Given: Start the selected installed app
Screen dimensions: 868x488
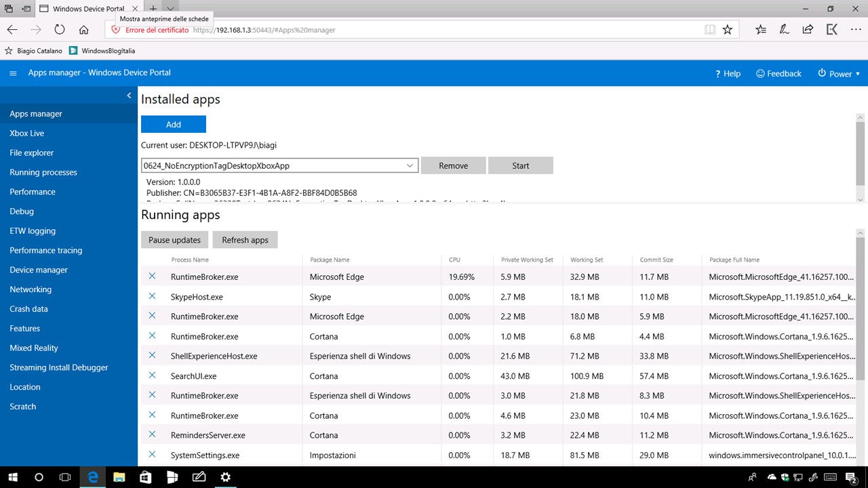Looking at the screenshot, I should click(x=521, y=165).
